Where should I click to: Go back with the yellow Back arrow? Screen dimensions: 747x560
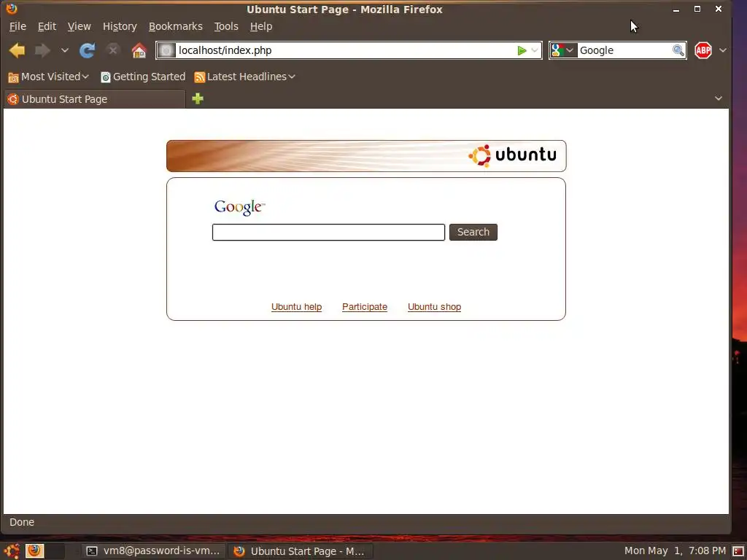tap(18, 50)
